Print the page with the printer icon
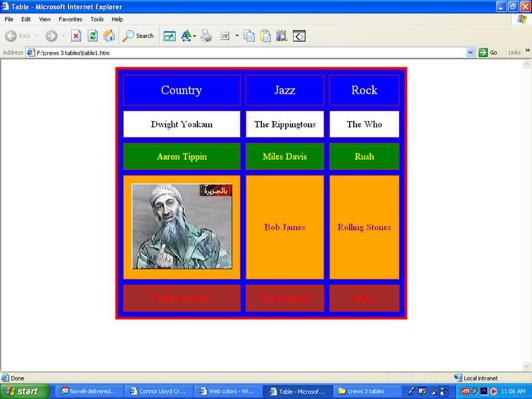This screenshot has height=399, width=532. [206, 36]
